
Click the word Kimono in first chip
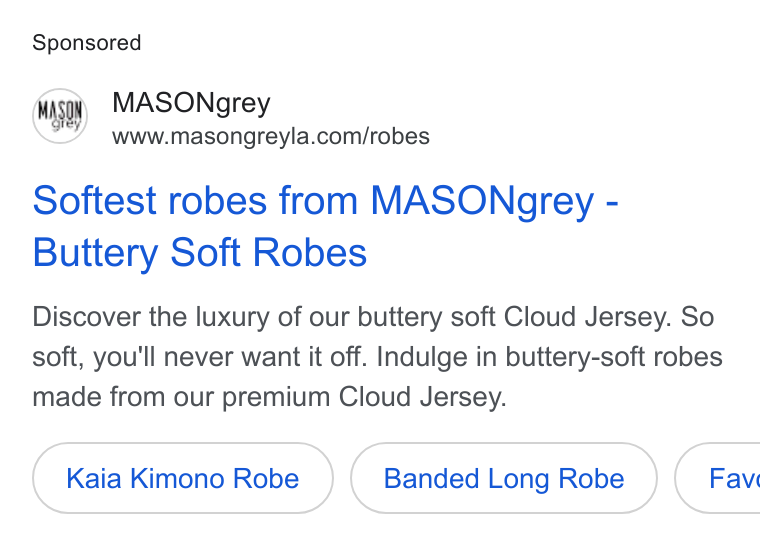(177, 479)
